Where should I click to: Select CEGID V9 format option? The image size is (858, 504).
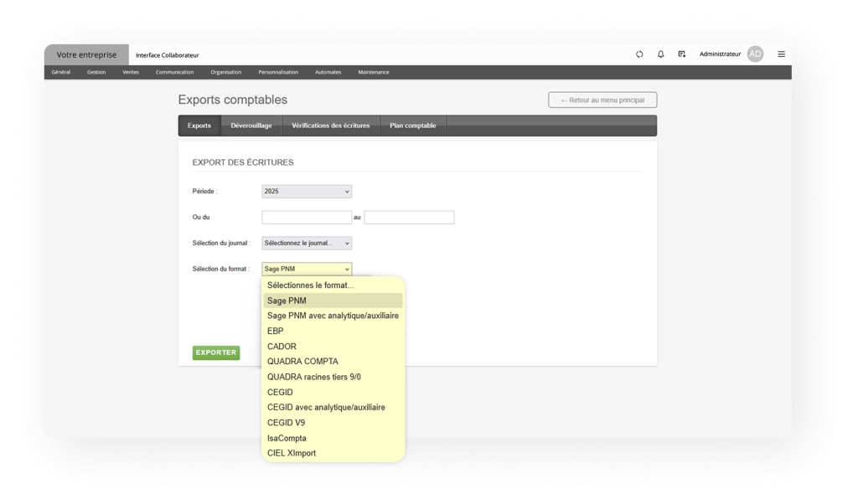click(x=286, y=423)
